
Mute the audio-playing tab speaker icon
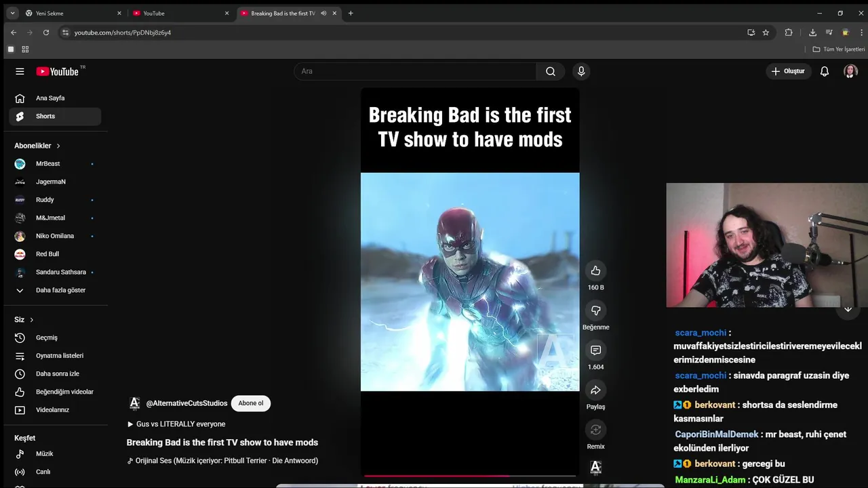tap(323, 13)
